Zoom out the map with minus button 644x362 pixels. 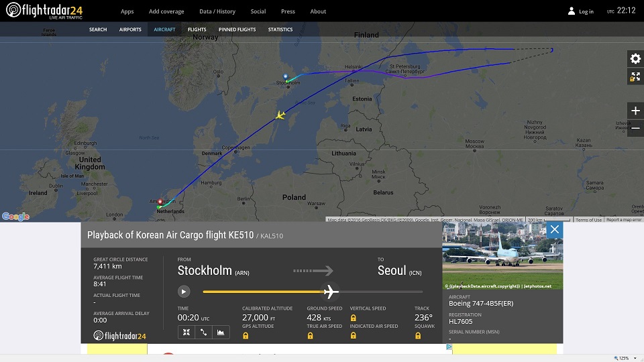coord(635,129)
